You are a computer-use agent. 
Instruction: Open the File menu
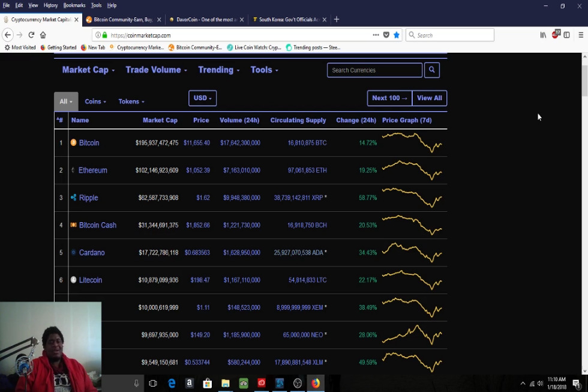click(7, 5)
